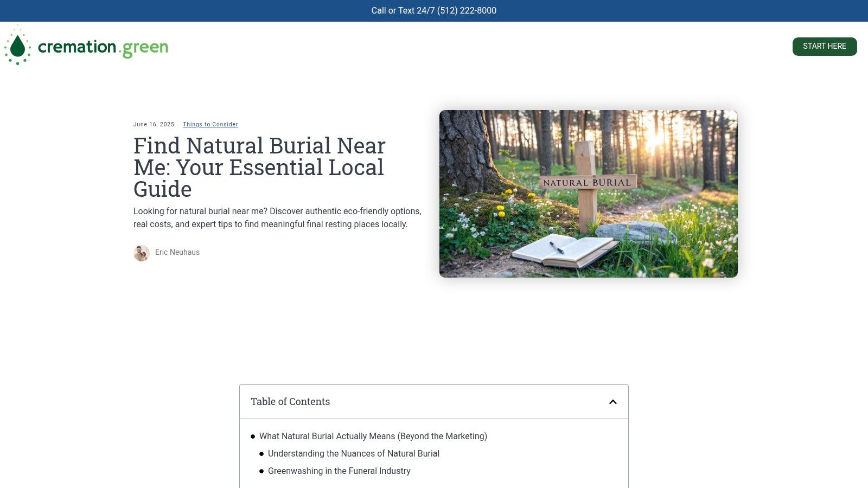Screen dimensions: 868x488
Task: Click the author avatar photo
Action: 142,253
